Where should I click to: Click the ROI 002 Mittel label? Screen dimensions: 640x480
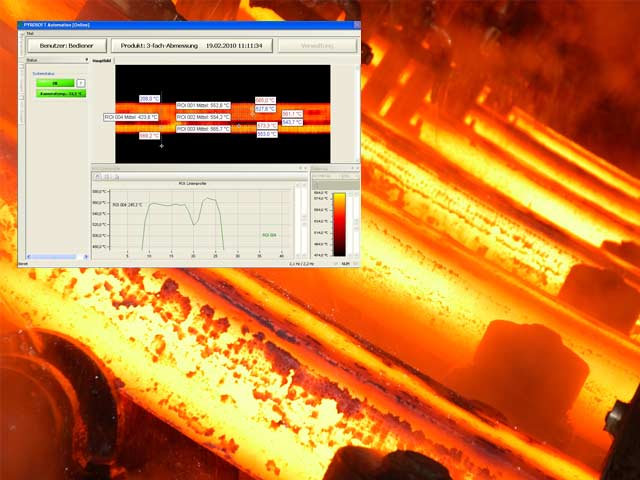pos(203,117)
